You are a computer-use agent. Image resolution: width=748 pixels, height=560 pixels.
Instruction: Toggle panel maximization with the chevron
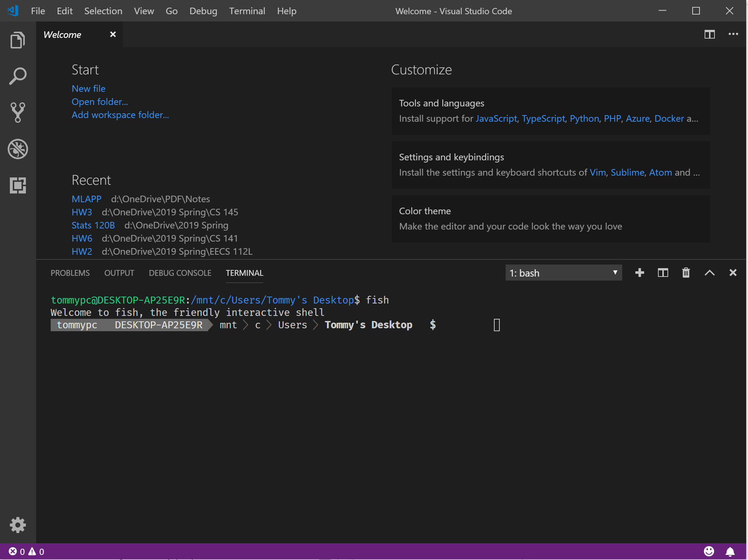[709, 273]
